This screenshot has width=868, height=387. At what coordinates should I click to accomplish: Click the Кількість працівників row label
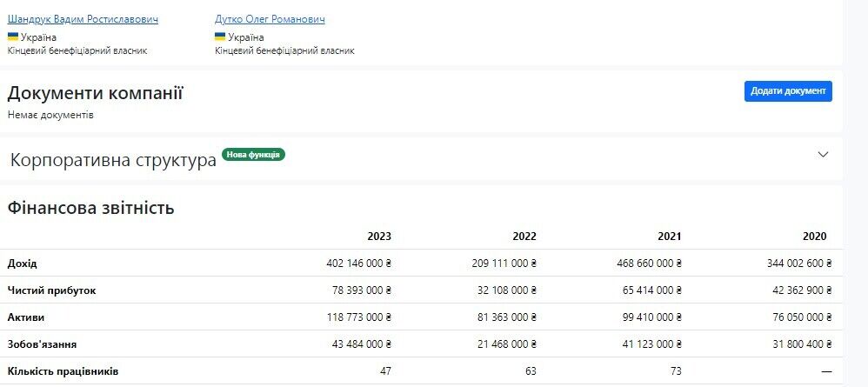(x=63, y=371)
